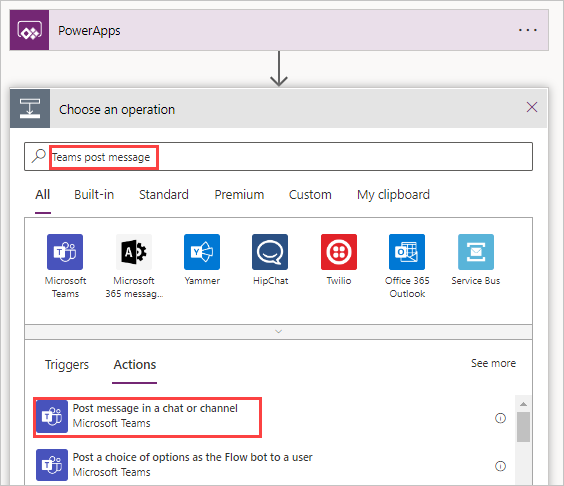This screenshot has height=486, width=564.
Task: Open the Premium connectors tab
Action: tap(239, 195)
